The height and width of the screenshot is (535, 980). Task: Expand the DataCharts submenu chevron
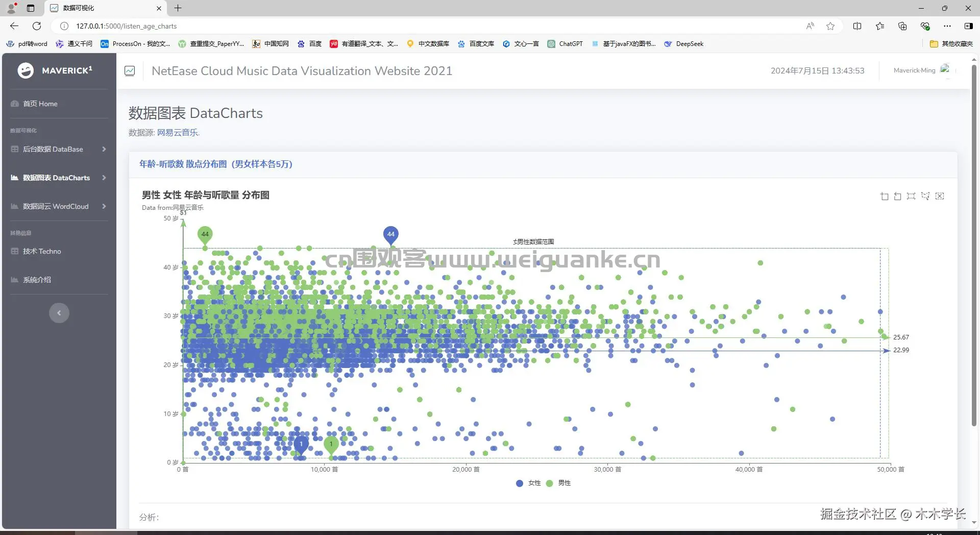pos(104,178)
